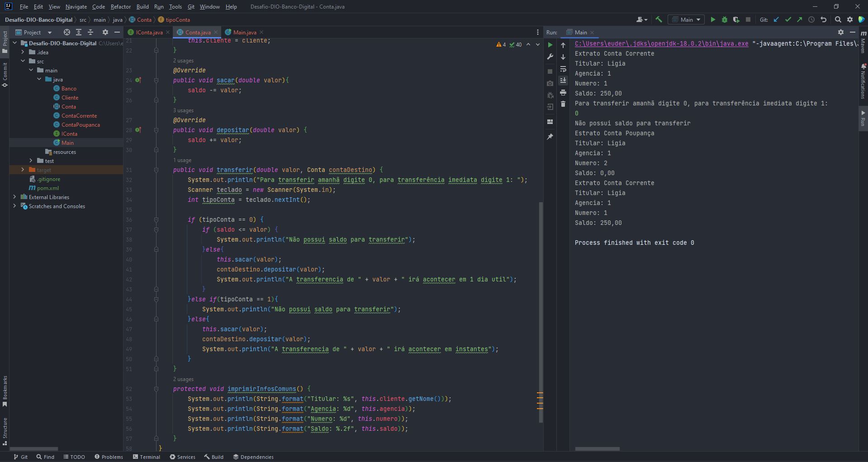The height and width of the screenshot is (462, 868).
Task: Switch to the Main.java editor tab
Action: 244,32
